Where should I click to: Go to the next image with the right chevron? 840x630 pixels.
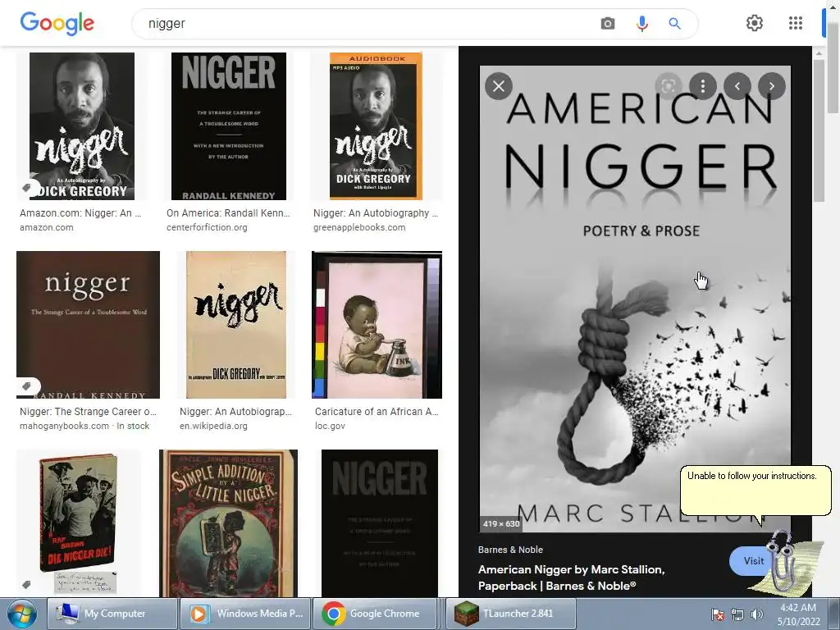tap(771, 85)
